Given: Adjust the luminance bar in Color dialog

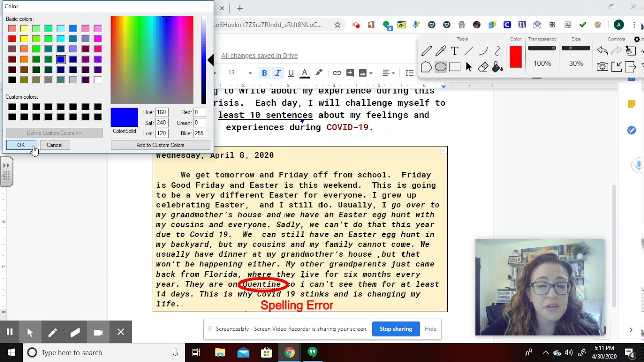Looking at the screenshot, I should click(x=204, y=60).
